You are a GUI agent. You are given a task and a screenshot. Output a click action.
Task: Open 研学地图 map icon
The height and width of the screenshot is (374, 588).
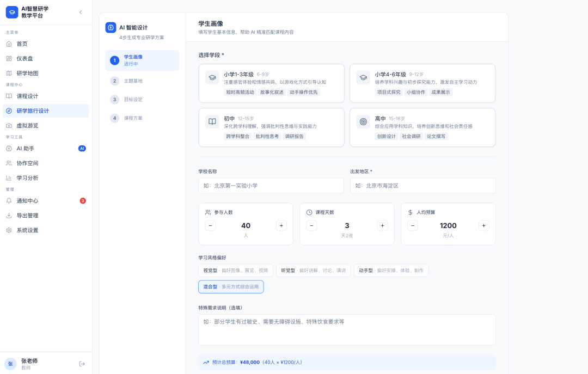click(x=9, y=73)
